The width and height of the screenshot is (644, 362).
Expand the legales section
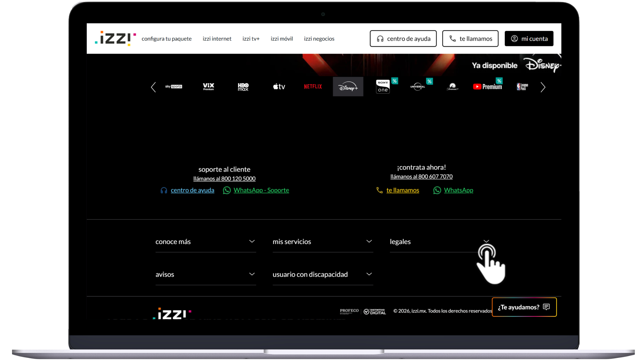pos(440,242)
